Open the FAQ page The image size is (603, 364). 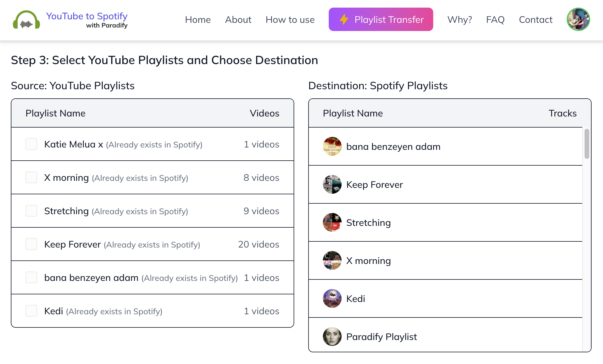(x=495, y=20)
